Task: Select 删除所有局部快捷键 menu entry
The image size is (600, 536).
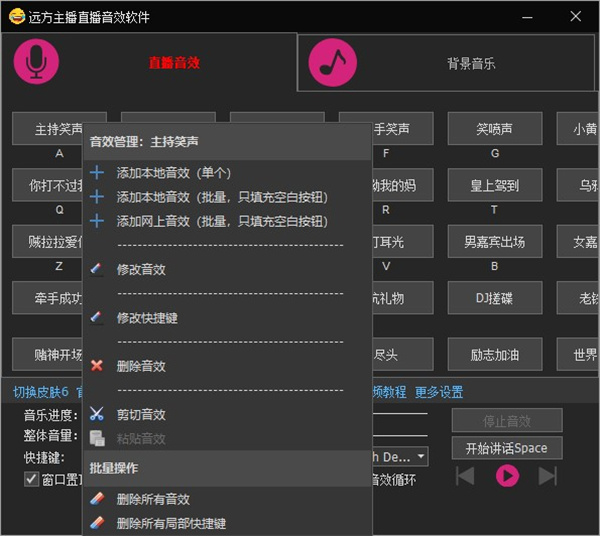Action: click(227, 523)
